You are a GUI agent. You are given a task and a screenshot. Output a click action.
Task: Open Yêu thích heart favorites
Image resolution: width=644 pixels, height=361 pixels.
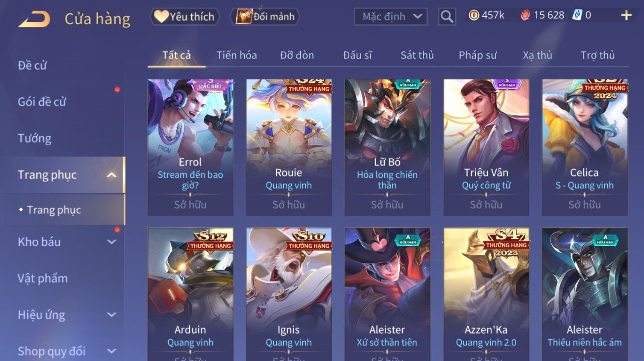(x=185, y=17)
